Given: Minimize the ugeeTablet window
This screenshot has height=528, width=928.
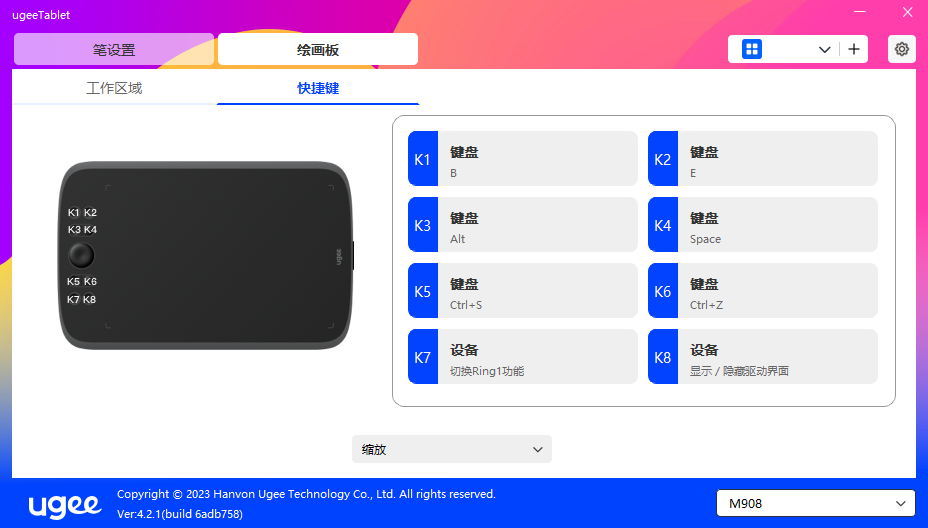Looking at the screenshot, I should coord(860,12).
